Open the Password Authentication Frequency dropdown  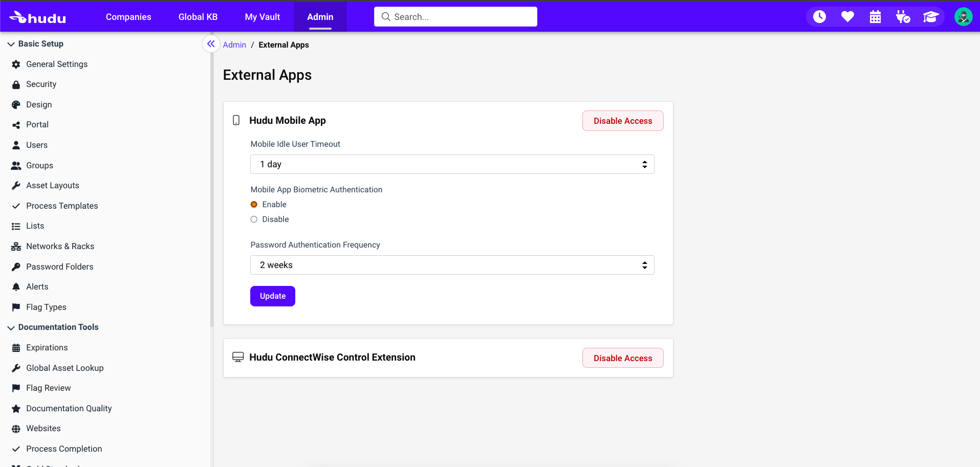(451, 265)
